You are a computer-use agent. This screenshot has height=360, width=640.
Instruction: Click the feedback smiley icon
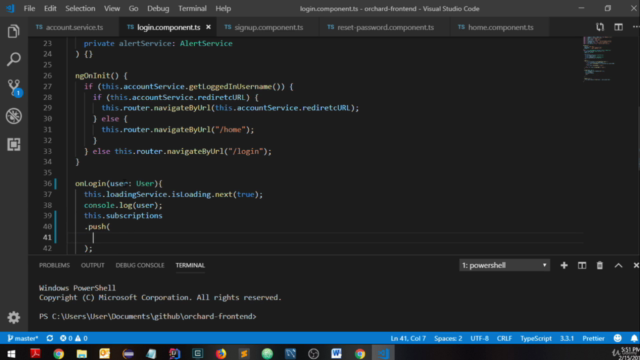pyautogui.click(x=618, y=338)
